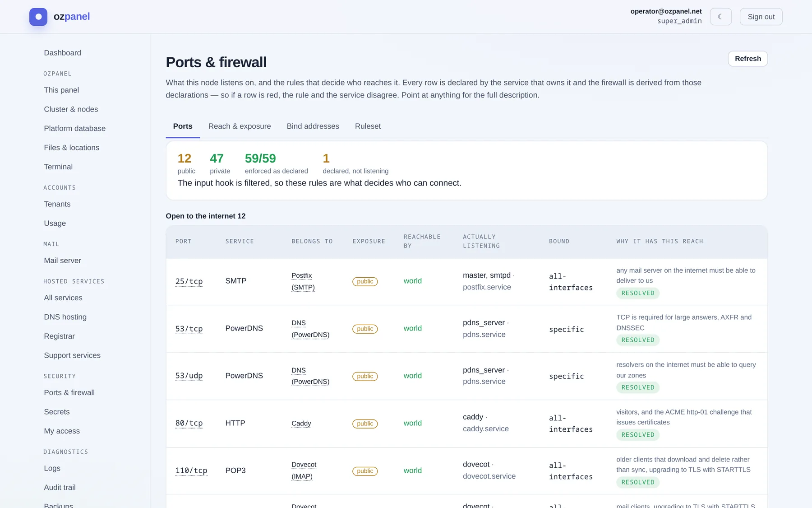The image size is (812, 508).
Task: Go to Mail server settings
Action: [63, 261]
